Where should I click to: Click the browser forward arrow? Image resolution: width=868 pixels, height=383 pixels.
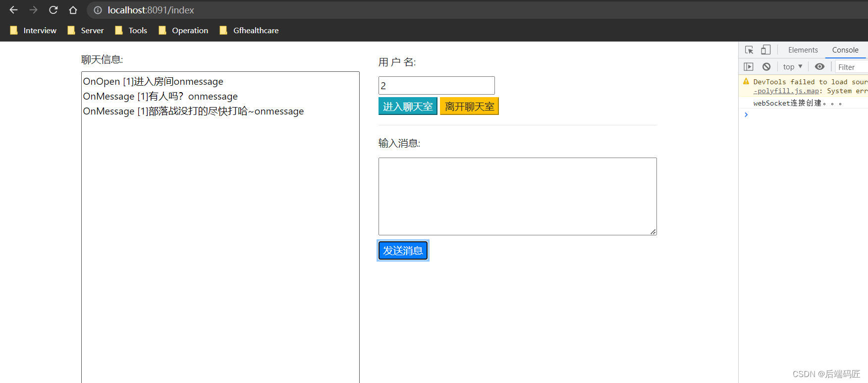point(33,10)
